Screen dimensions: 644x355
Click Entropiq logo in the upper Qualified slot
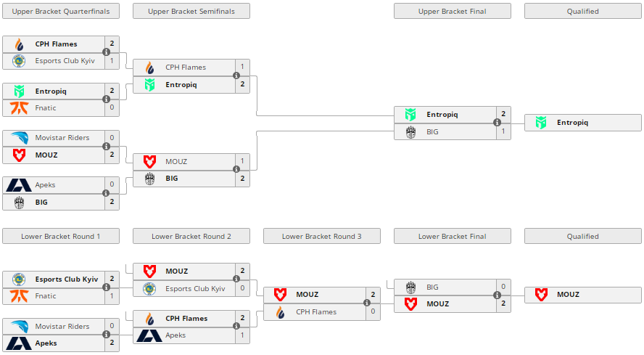point(541,123)
